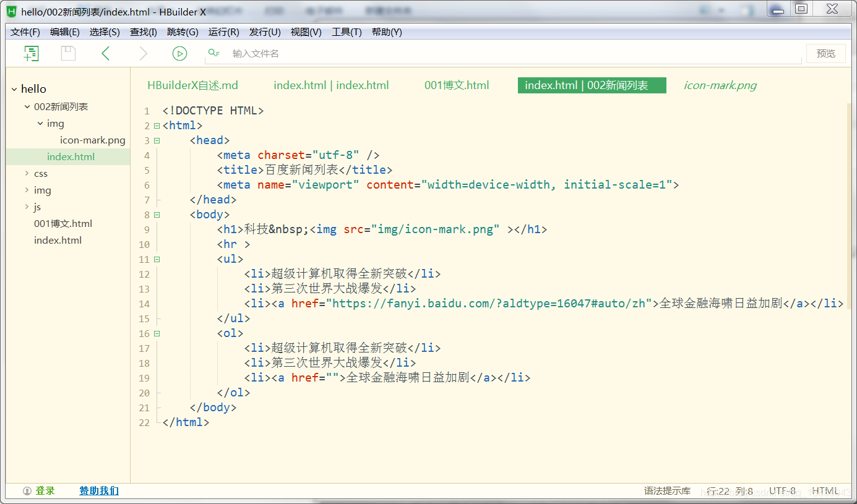Click the <hr > tag on line 10

tap(233, 244)
